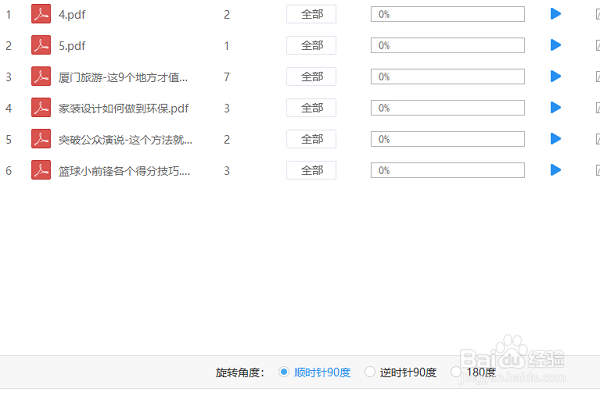Open page selection 全部 for 篮球小前锋 row
Screen dimensions: 600x399
tap(311, 170)
